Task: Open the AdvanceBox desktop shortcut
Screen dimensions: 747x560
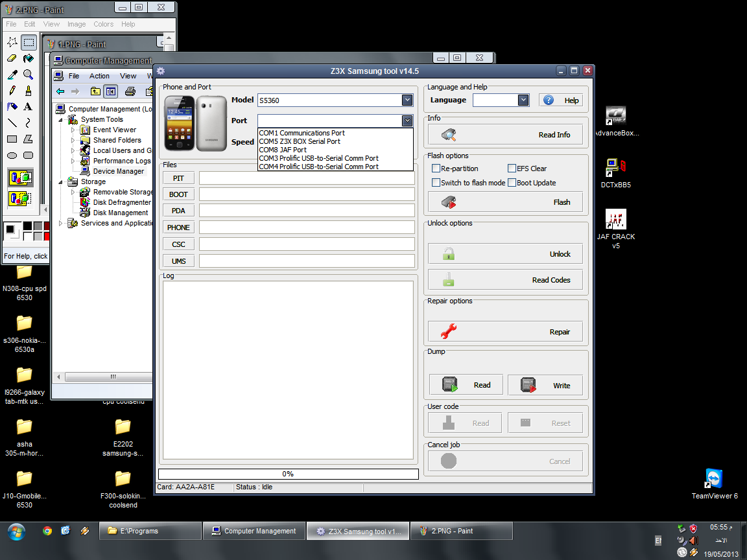Action: click(616, 122)
